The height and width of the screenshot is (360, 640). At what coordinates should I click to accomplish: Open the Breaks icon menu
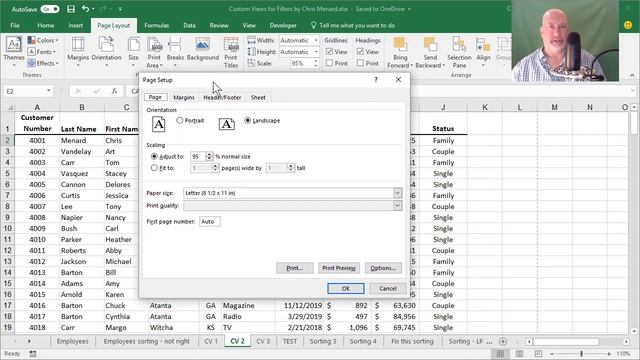(x=175, y=45)
